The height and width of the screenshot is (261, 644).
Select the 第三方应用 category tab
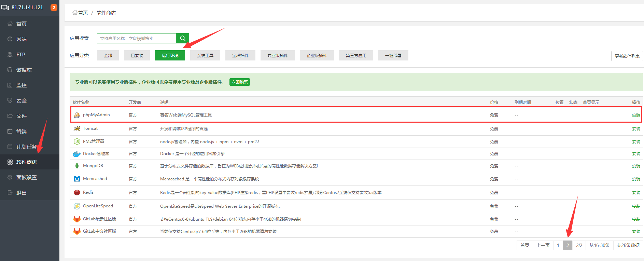(356, 55)
